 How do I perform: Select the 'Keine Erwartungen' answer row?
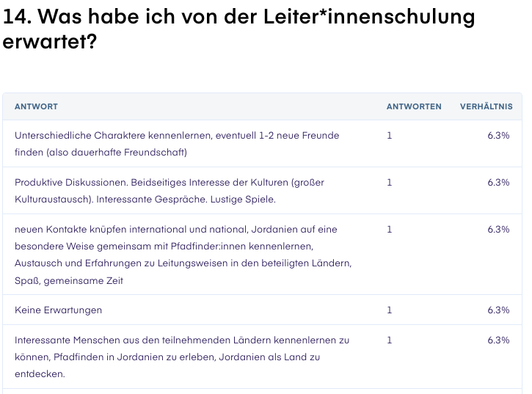(262, 310)
